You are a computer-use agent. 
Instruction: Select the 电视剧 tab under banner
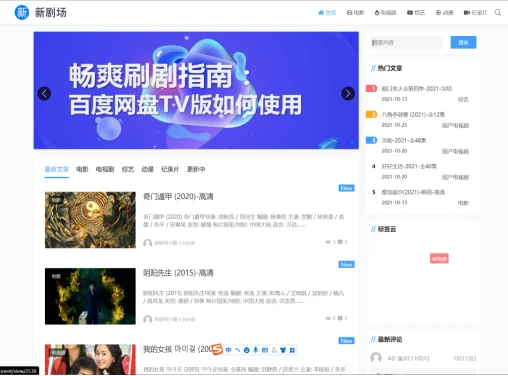[x=105, y=169]
